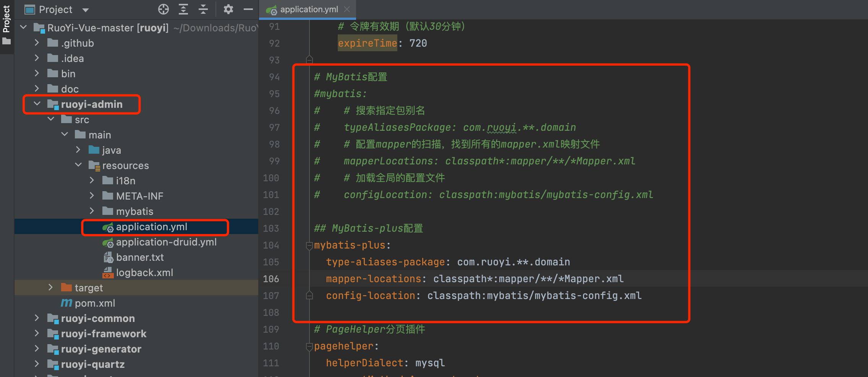Collapse the resources folder
This screenshot has height=377, width=868.
coord(78,165)
